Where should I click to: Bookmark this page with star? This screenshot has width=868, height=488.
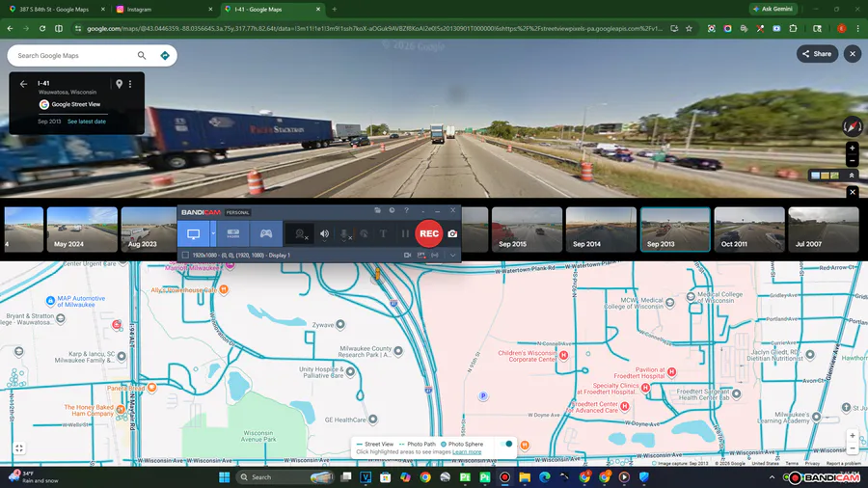click(689, 28)
